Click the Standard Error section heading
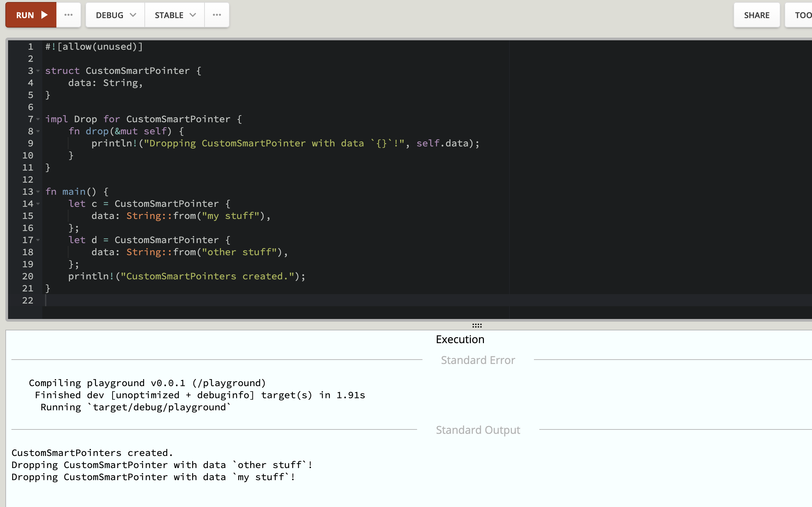 (478, 360)
